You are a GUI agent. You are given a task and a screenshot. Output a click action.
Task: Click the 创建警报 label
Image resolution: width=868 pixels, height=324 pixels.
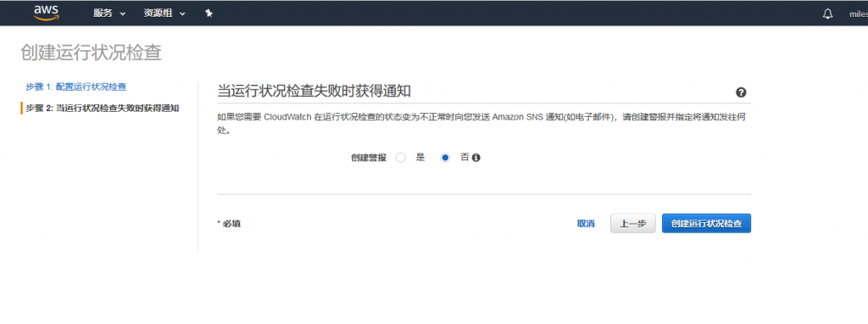[369, 157]
